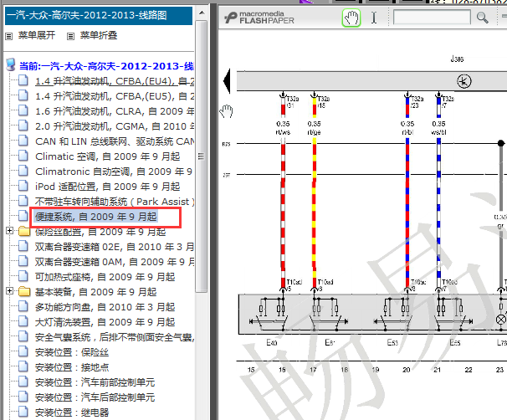Open 安装位置：继电器

tap(72, 412)
